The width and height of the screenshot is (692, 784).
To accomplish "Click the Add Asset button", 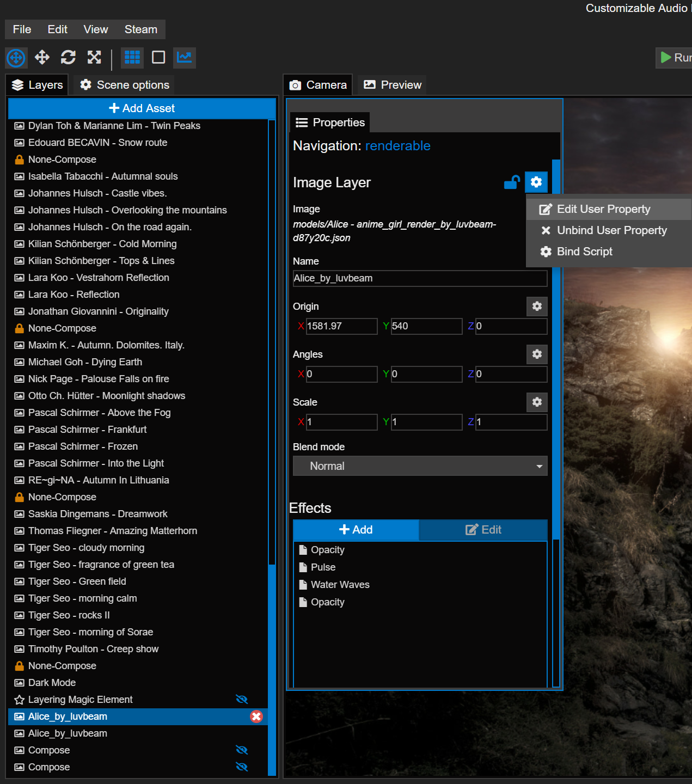I will (x=142, y=108).
